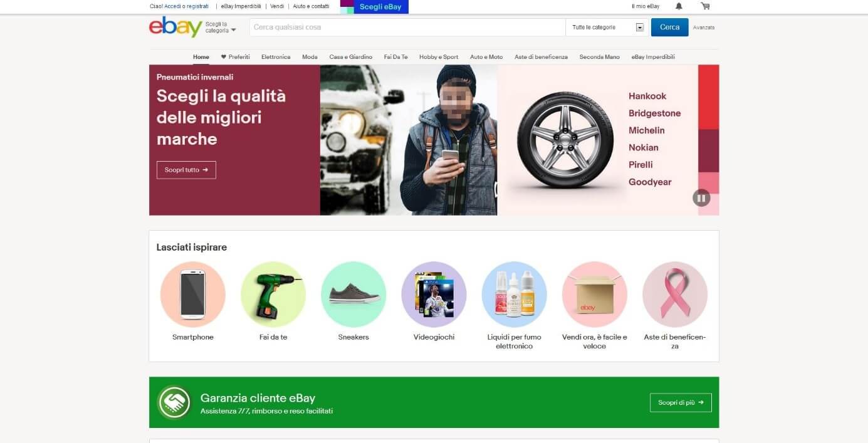Open Liquidi per fumo elettronico circle

click(x=514, y=294)
